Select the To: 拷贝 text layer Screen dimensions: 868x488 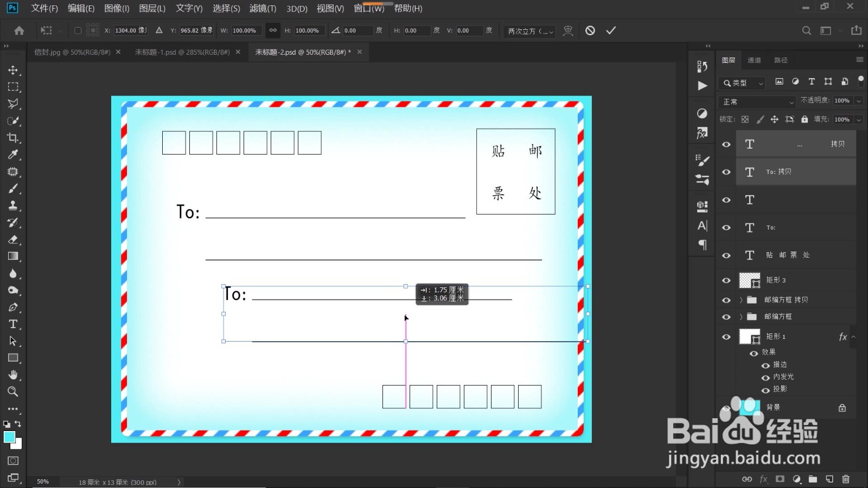click(796, 172)
